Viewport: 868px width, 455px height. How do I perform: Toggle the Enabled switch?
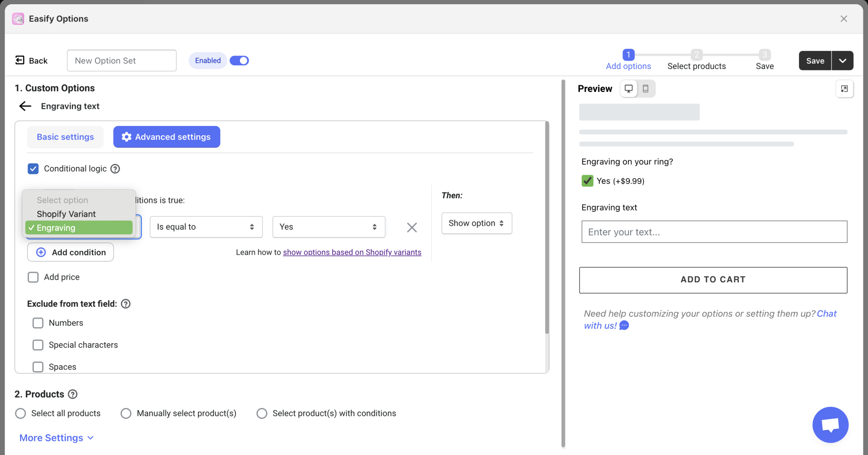click(x=239, y=61)
